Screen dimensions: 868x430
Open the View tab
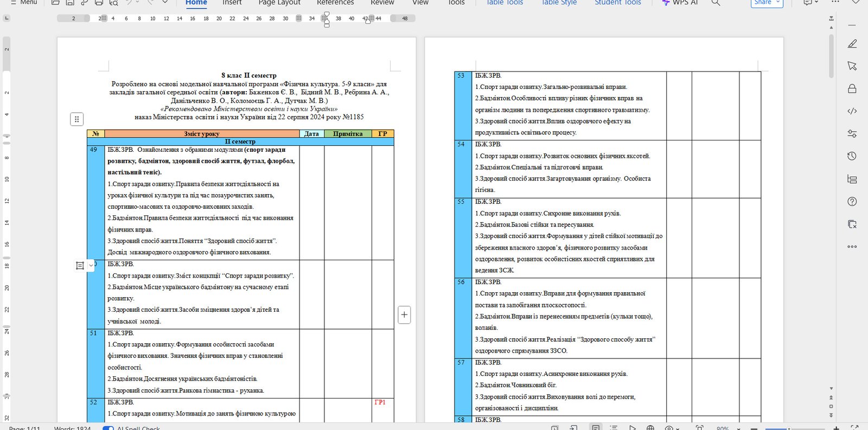pos(420,3)
